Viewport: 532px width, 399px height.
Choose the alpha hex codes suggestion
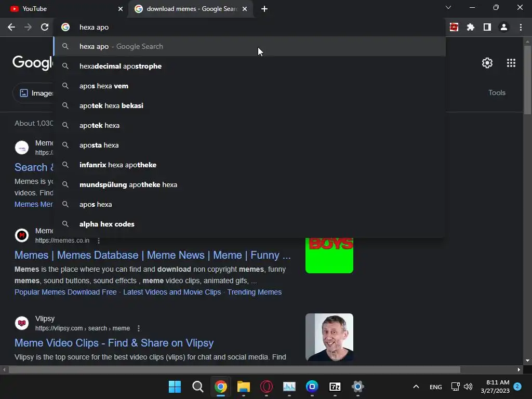pyautogui.click(x=250, y=224)
